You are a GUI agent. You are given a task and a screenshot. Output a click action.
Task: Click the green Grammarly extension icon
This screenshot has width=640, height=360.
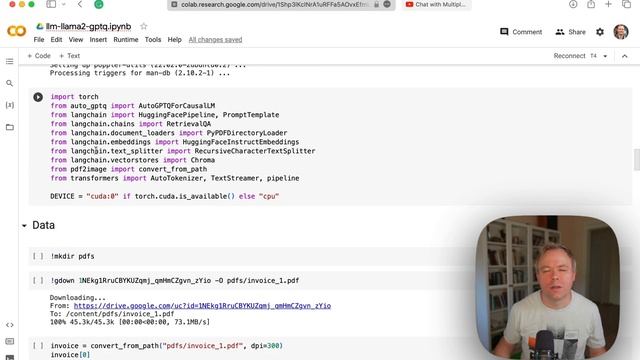pos(99,4)
